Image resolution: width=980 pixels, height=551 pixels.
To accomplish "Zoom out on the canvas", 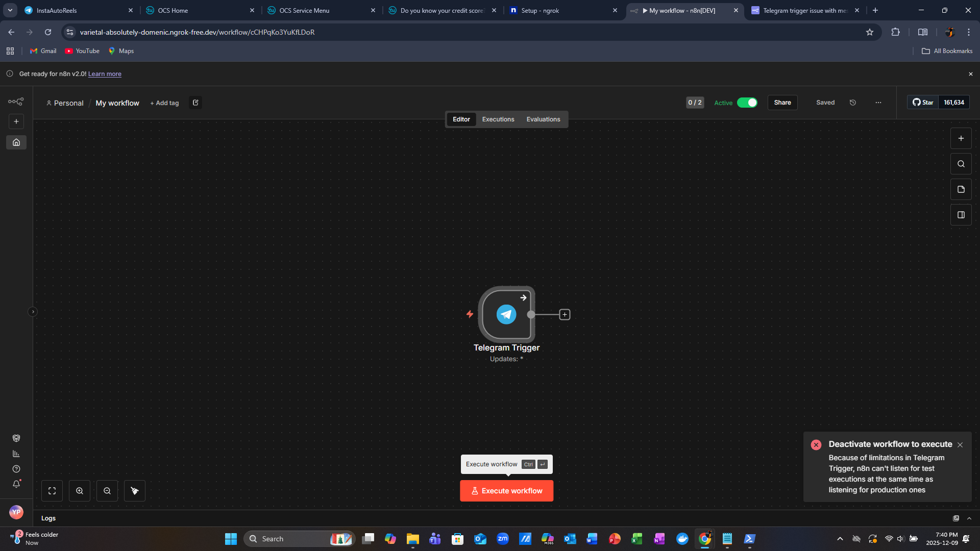I will (107, 490).
